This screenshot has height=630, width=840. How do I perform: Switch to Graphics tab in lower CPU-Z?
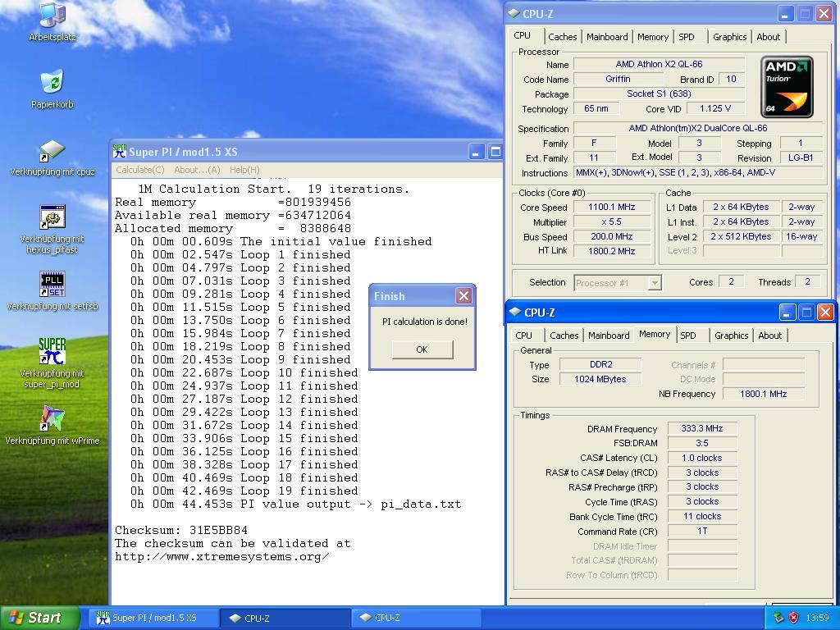pos(731,336)
